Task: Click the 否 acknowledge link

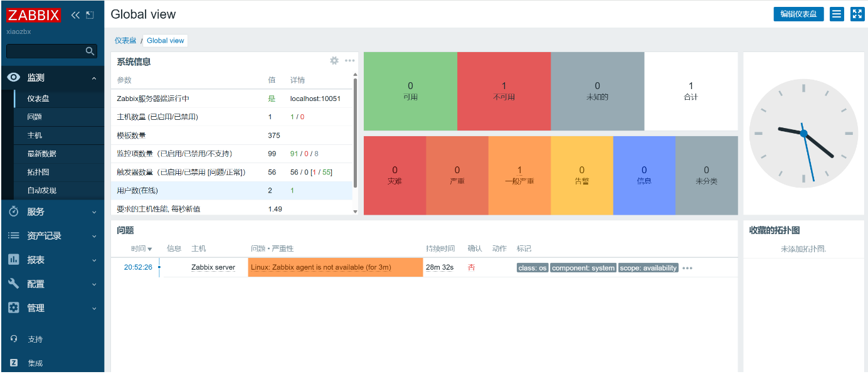Action: 471,267
